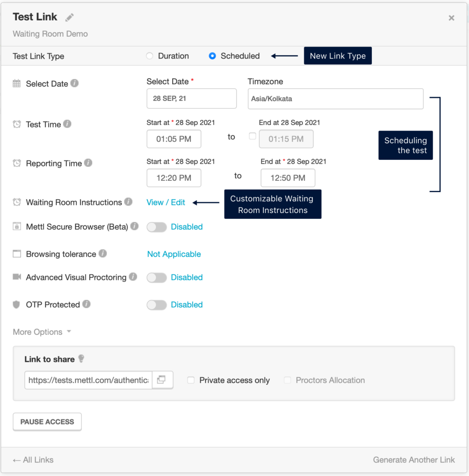Copy the share link using copy icon

click(x=162, y=380)
